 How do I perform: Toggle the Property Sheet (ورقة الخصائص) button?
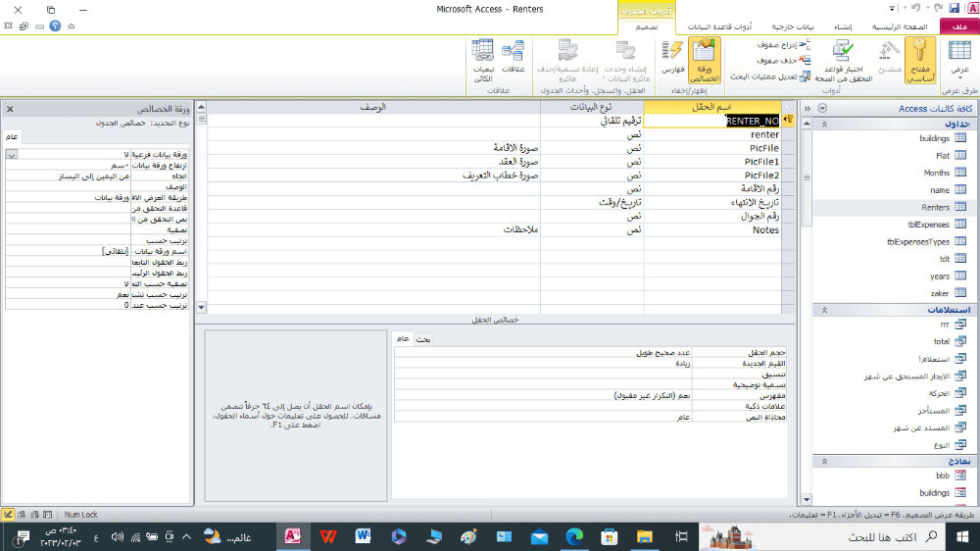[x=704, y=60]
